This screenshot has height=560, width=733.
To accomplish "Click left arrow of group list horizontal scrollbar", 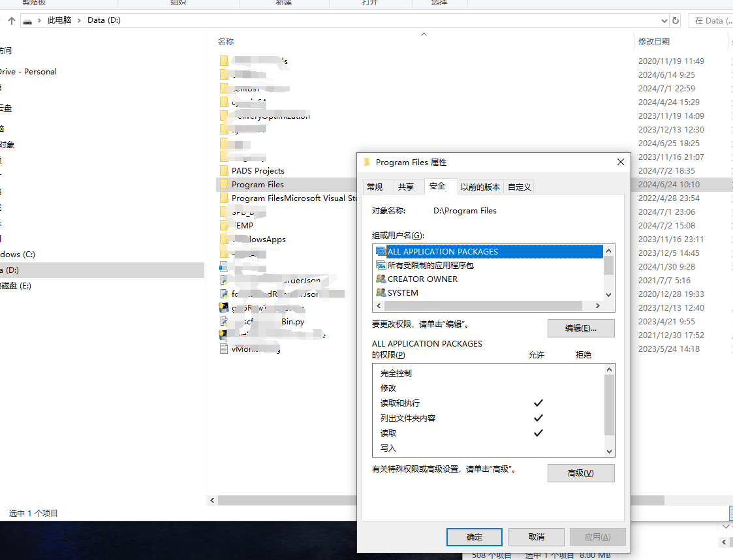I will pyautogui.click(x=379, y=305).
